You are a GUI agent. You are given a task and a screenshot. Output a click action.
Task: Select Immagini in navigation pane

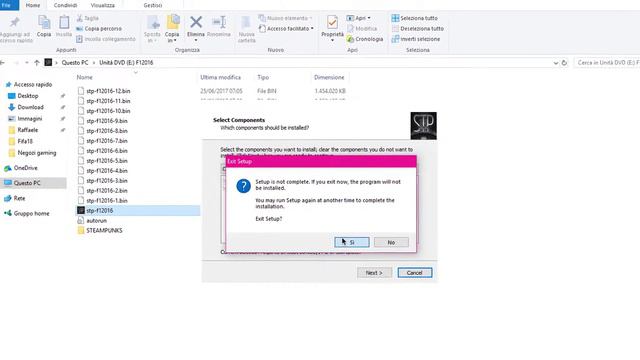click(29, 119)
